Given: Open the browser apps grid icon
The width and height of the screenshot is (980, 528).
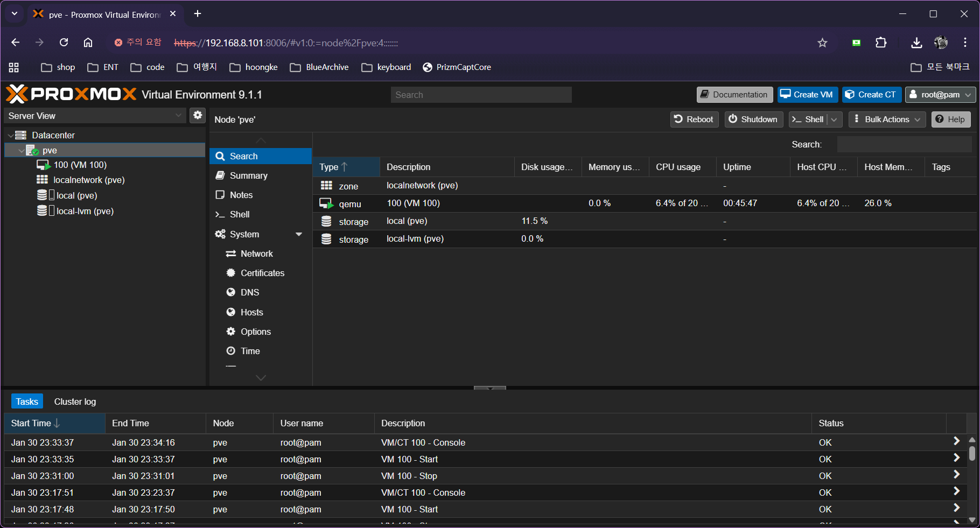Looking at the screenshot, I should click(14, 67).
